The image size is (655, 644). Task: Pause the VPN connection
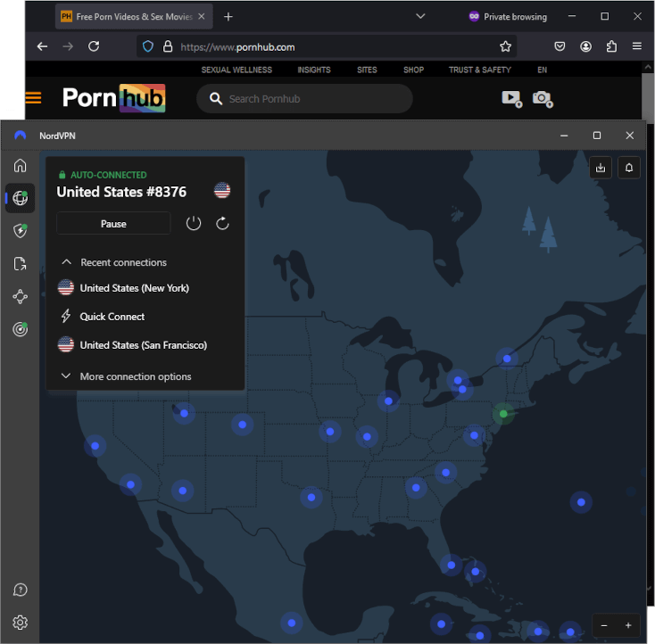[113, 223]
